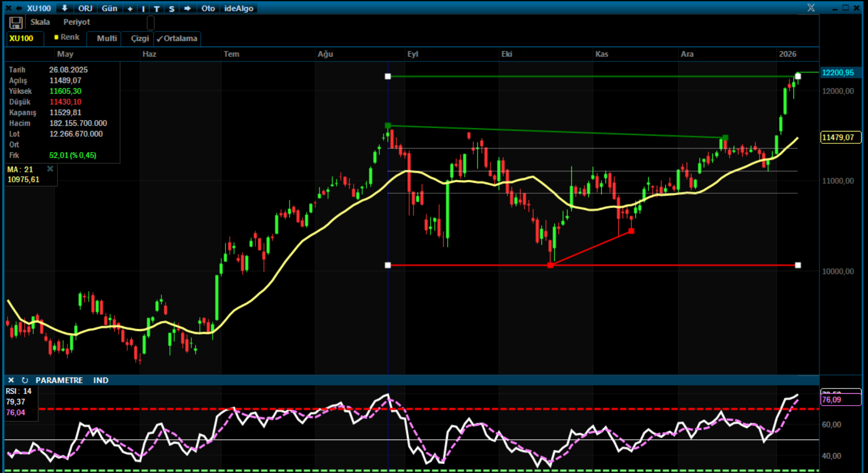Open the Gün period dropdown
The width and height of the screenshot is (868, 473).
(109, 8)
